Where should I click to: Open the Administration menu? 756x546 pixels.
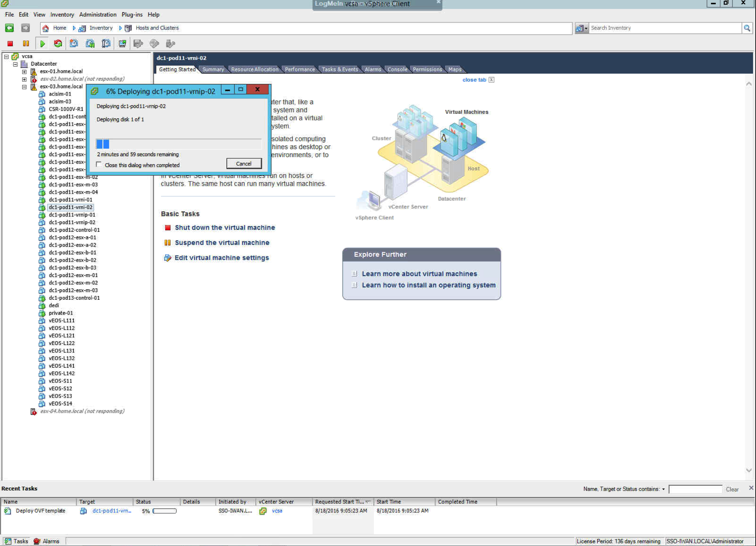(x=98, y=15)
